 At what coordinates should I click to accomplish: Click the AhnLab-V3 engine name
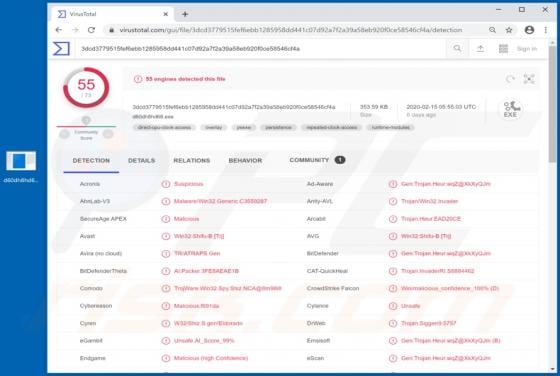(95, 201)
